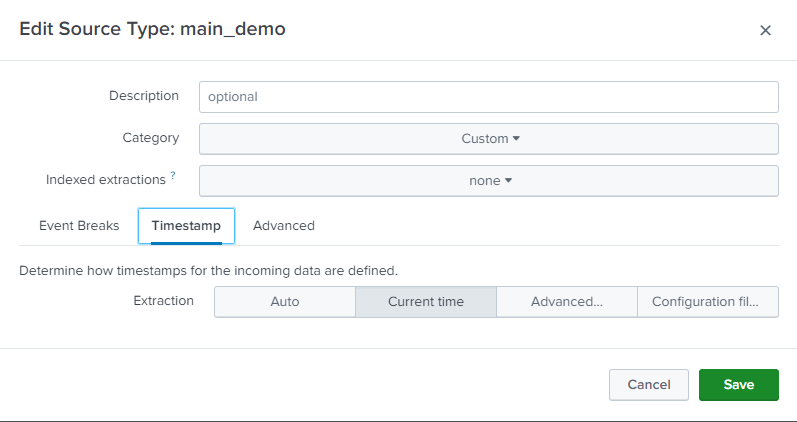This screenshot has width=797, height=422.
Task: Click the Extraction label text
Action: pyautogui.click(x=163, y=301)
